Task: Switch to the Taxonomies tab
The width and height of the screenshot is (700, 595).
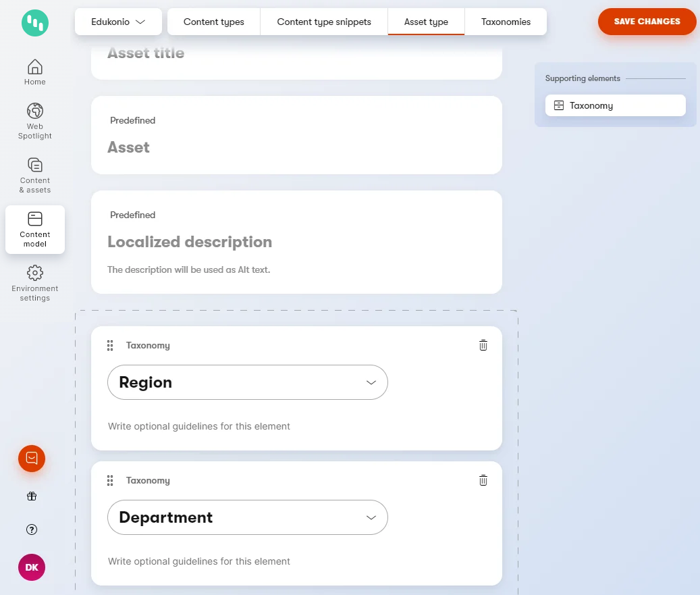Action: [506, 22]
